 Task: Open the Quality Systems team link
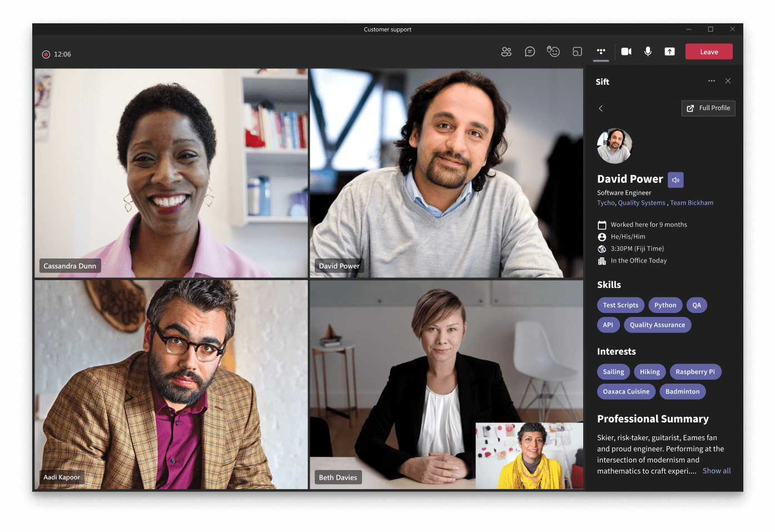(x=642, y=202)
